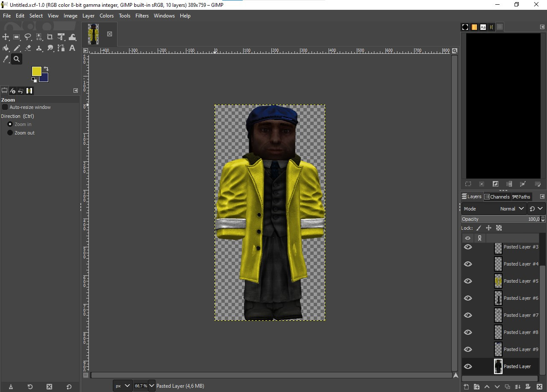This screenshot has width=547, height=392.
Task: Select the Bucket Fill tool
Action: tap(6, 48)
